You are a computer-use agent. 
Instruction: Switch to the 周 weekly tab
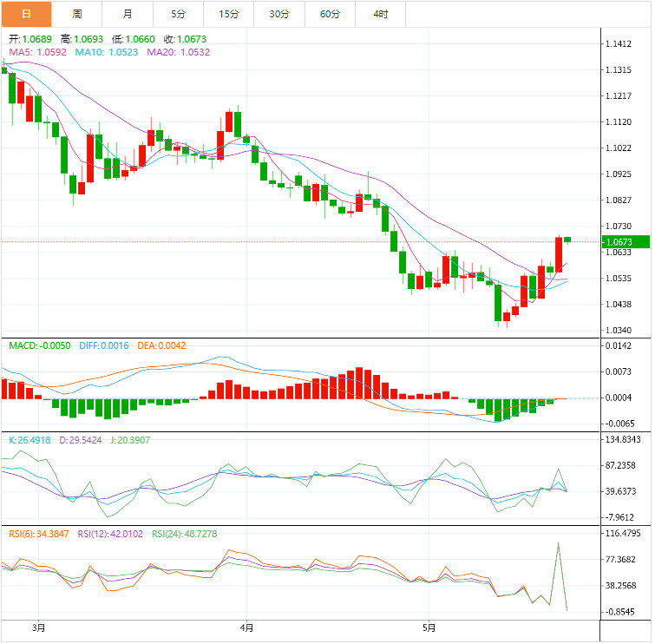click(77, 14)
